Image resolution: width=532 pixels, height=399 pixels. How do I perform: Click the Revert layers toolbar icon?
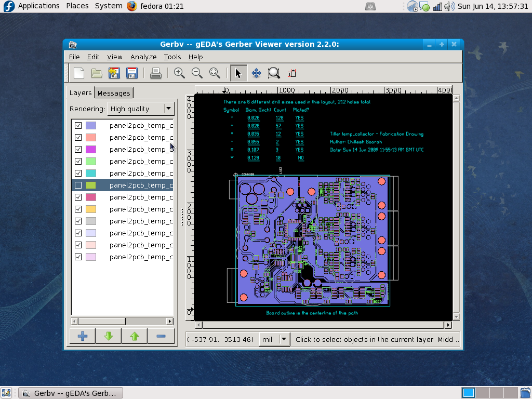(114, 73)
